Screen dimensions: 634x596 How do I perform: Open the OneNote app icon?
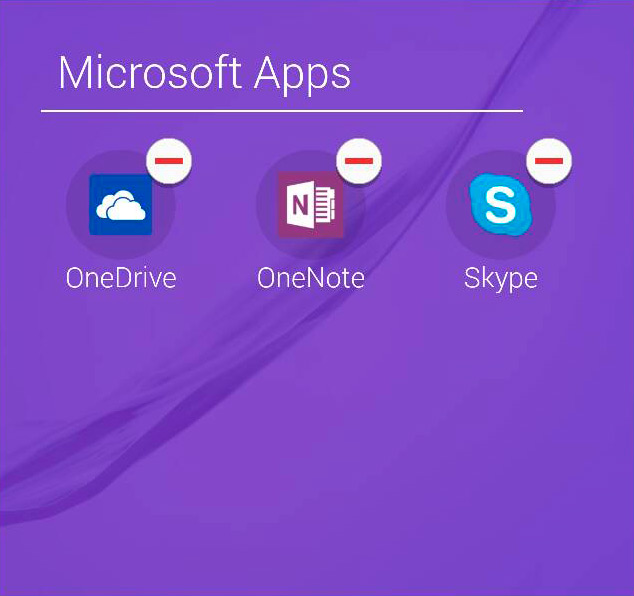click(311, 205)
